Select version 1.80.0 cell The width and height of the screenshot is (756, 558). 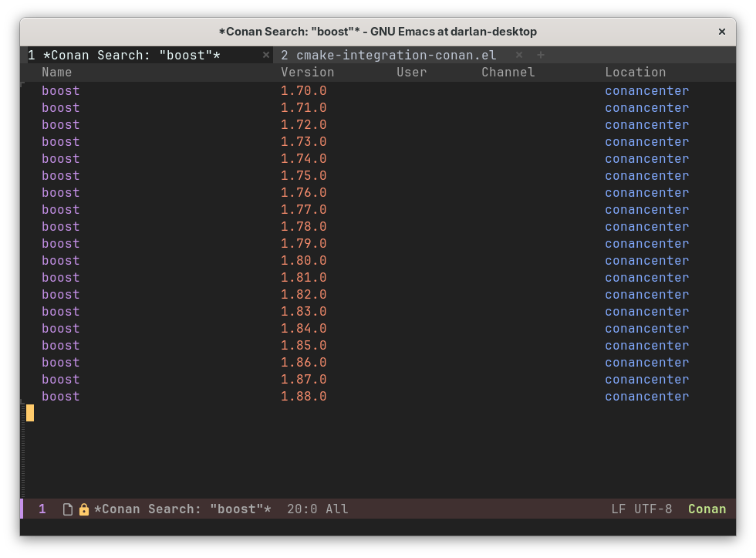(304, 260)
